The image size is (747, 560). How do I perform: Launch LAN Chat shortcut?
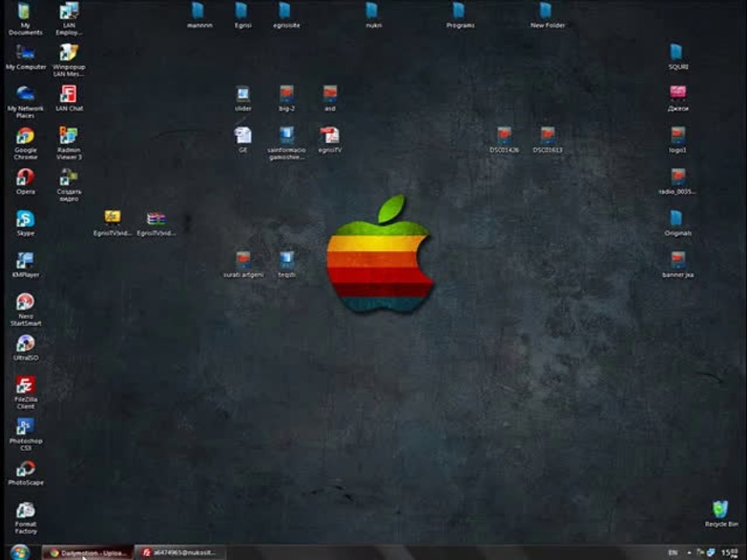click(69, 98)
